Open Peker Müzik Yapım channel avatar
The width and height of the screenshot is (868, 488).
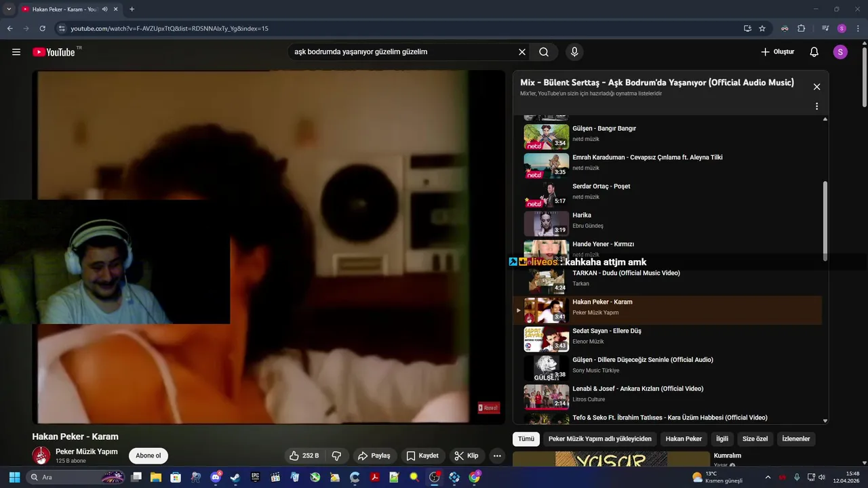[x=41, y=455]
